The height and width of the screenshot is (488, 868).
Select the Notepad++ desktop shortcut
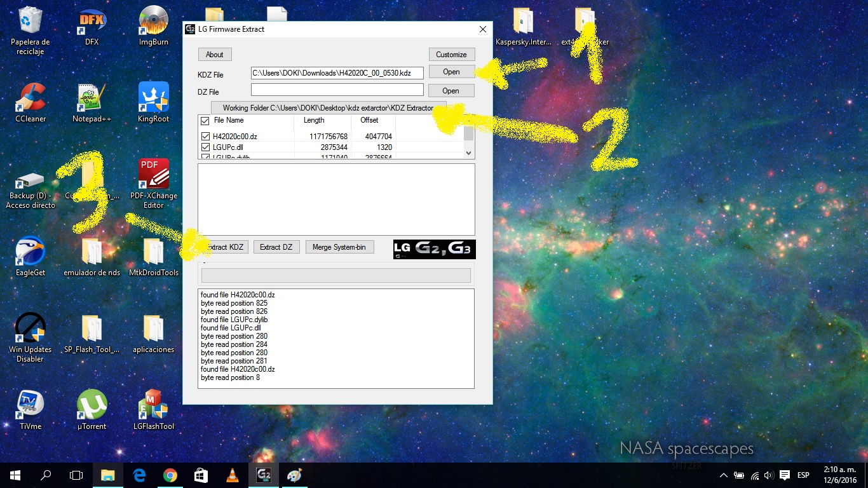coord(92,103)
